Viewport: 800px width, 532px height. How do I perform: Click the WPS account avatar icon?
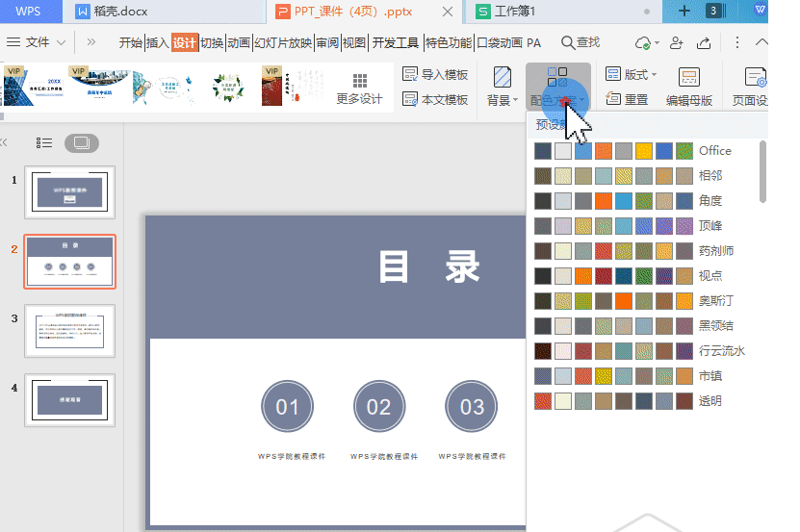pos(761,11)
